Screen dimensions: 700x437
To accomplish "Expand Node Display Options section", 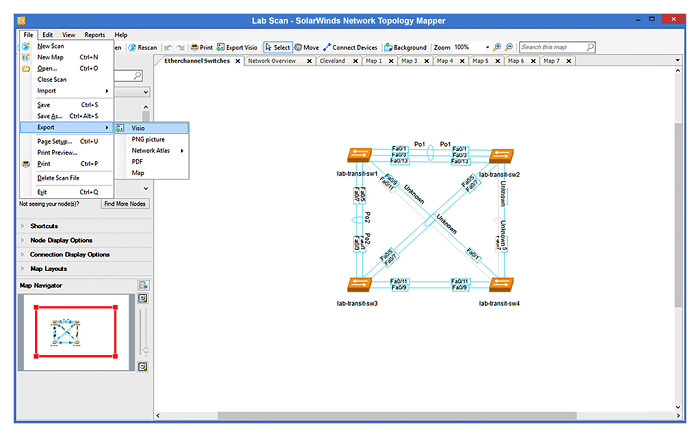I will (22, 240).
